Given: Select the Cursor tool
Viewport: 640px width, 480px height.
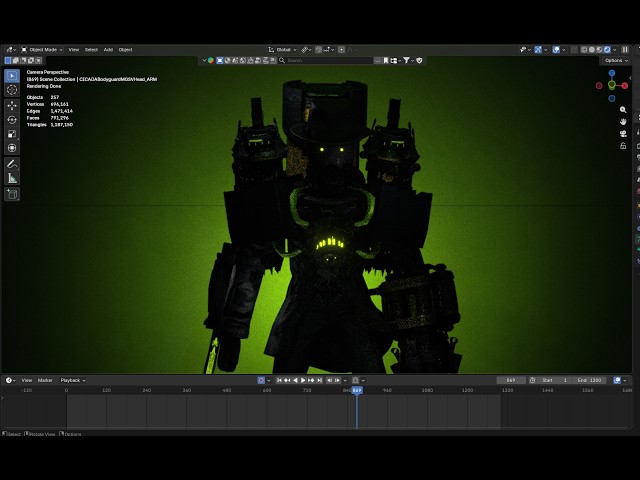Looking at the screenshot, I should coord(12,90).
